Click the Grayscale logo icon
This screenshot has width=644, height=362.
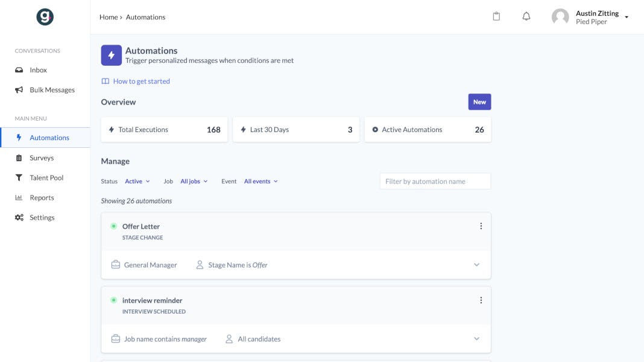pyautogui.click(x=45, y=17)
